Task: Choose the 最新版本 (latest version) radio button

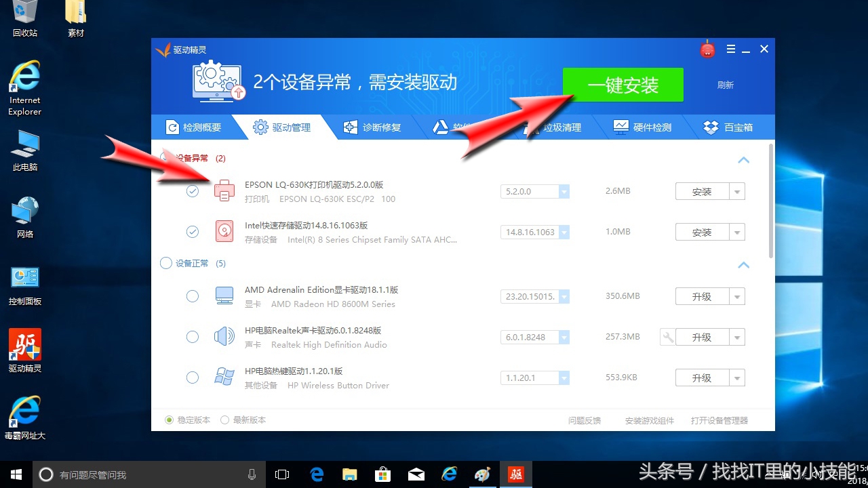Action: (224, 420)
